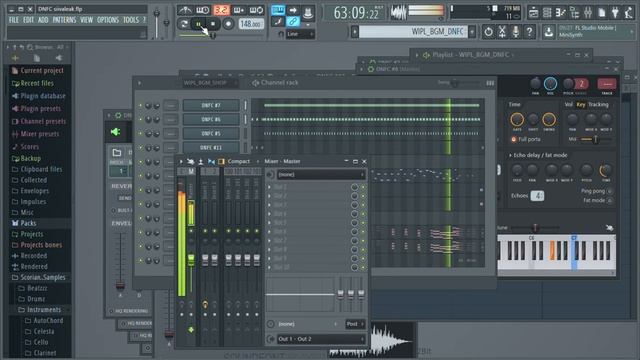
Task: Open the browser/plugin picker icon in toolbar
Action: tap(574, 13)
